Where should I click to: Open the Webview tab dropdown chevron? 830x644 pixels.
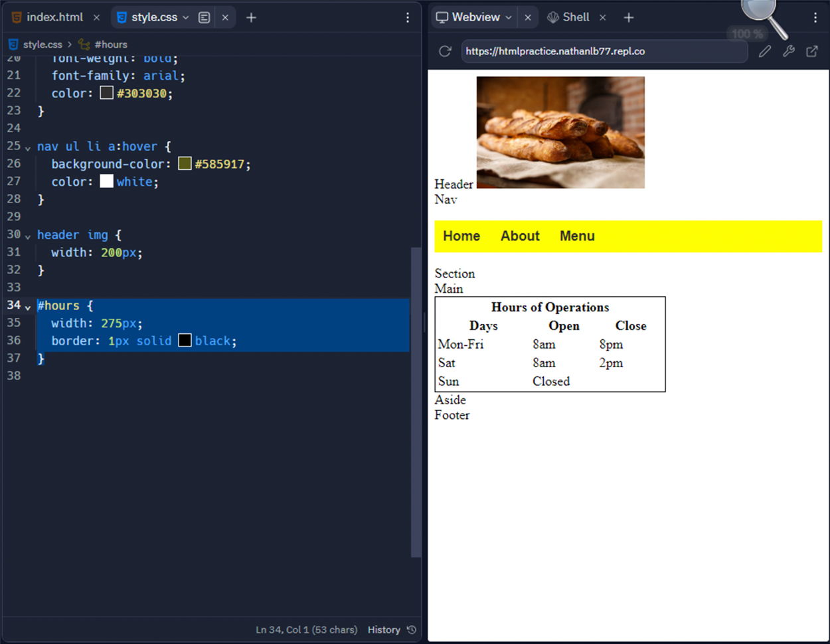(x=509, y=17)
